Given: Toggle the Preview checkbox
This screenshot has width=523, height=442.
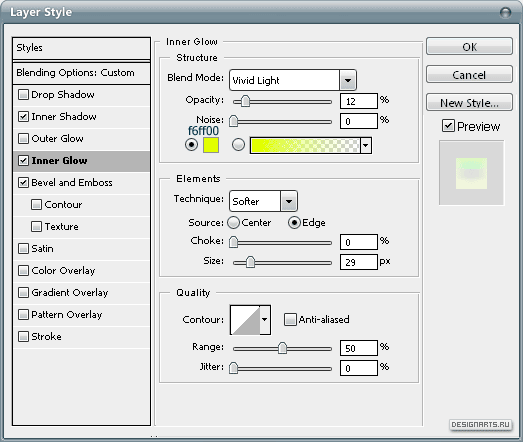Looking at the screenshot, I should click(x=448, y=126).
